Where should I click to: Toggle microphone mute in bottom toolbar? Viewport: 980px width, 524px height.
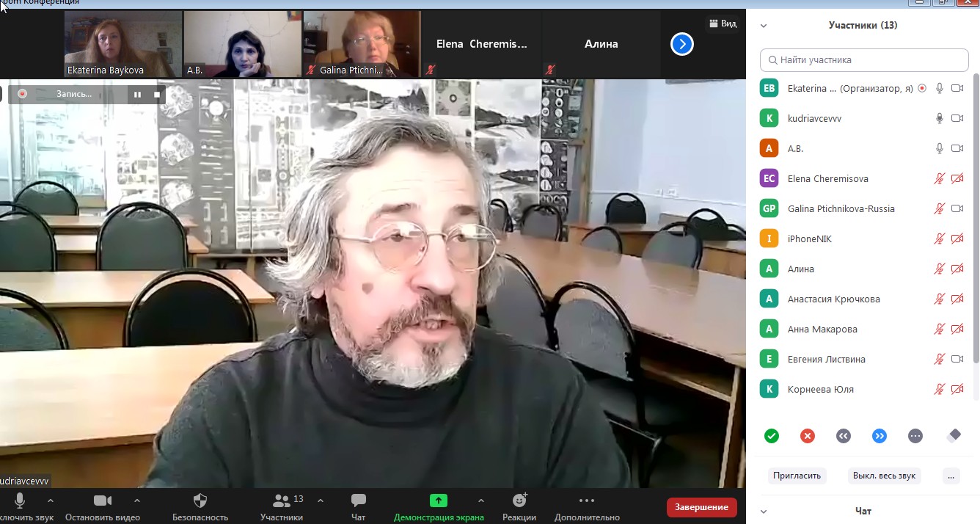20,501
